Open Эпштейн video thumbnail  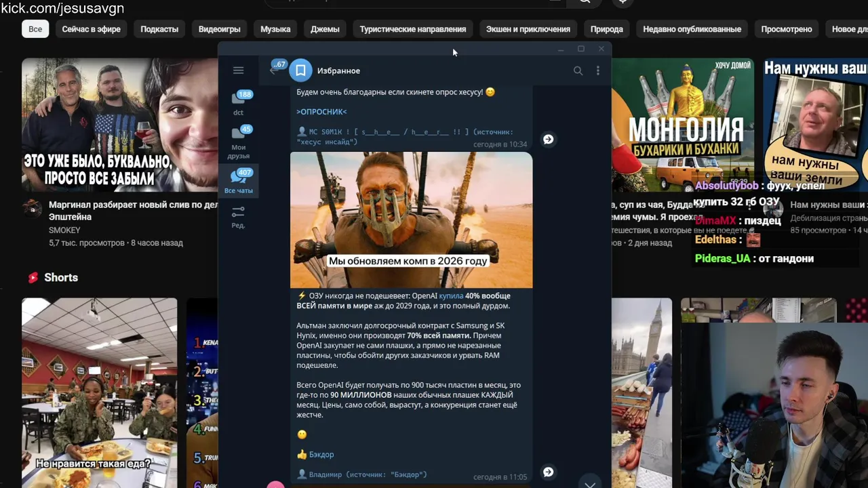(x=119, y=125)
